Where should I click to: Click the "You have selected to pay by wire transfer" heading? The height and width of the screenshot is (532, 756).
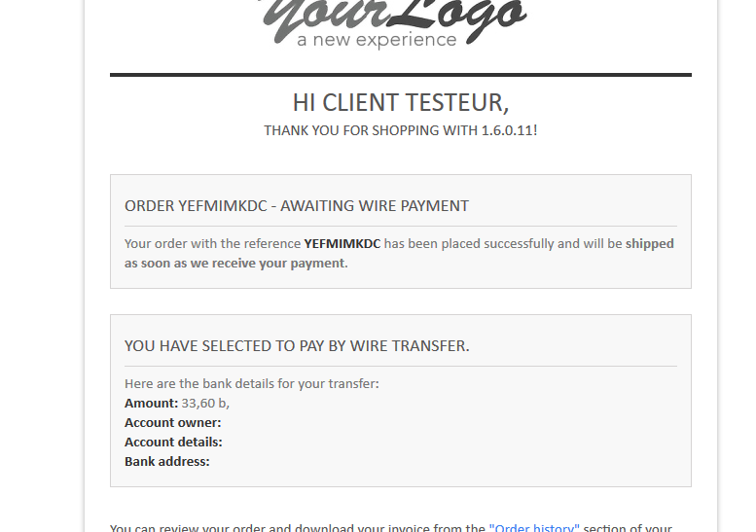(297, 346)
